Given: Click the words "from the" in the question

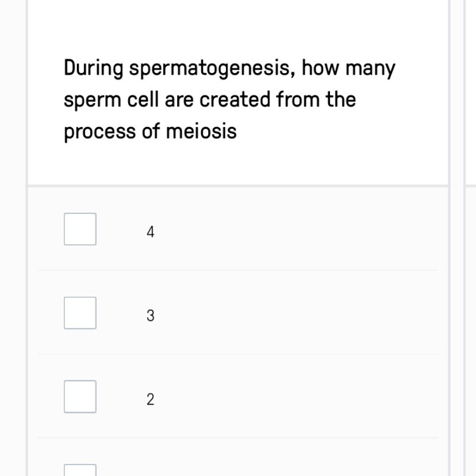Looking at the screenshot, I should pyautogui.click(x=316, y=100).
